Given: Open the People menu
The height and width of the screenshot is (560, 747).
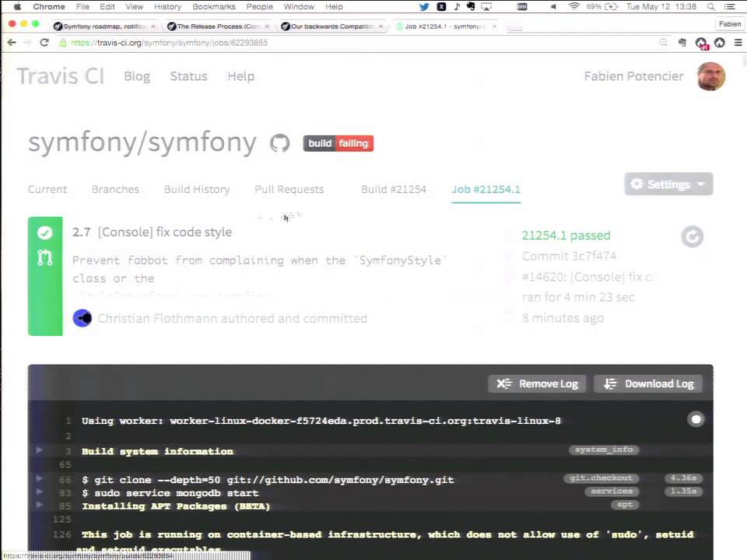Looking at the screenshot, I should tap(260, 7).
